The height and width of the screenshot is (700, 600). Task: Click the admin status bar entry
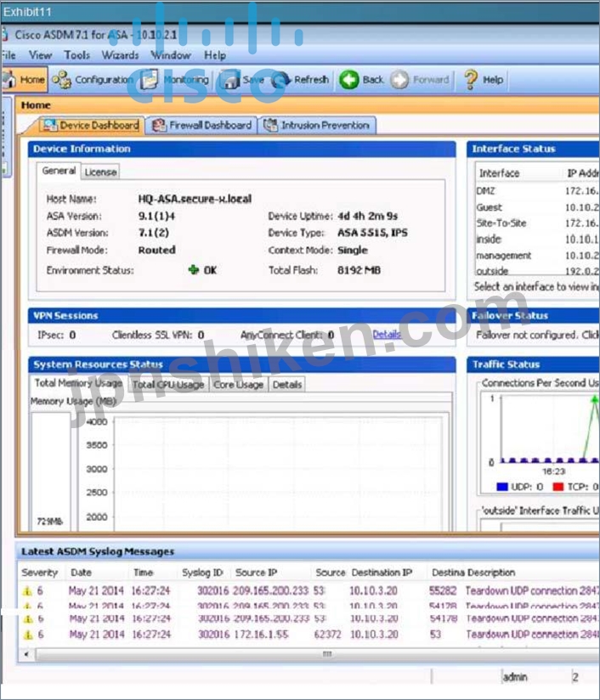coord(515,677)
